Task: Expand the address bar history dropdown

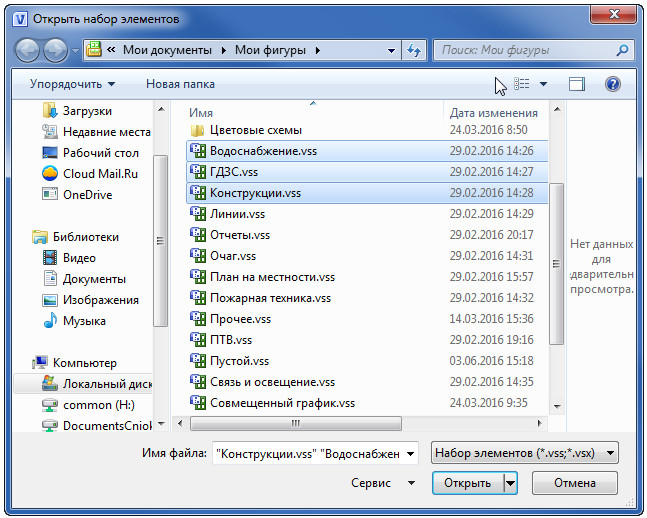Action: tap(391, 51)
